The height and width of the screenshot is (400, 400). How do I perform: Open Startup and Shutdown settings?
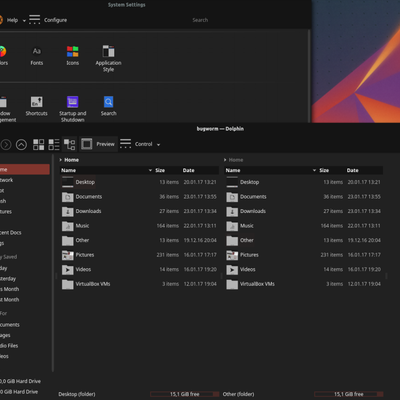(72, 109)
